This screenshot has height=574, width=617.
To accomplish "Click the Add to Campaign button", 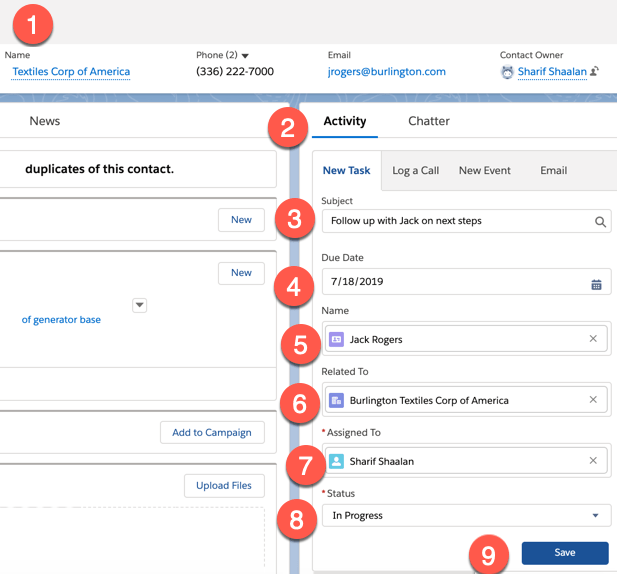I will 212,432.
